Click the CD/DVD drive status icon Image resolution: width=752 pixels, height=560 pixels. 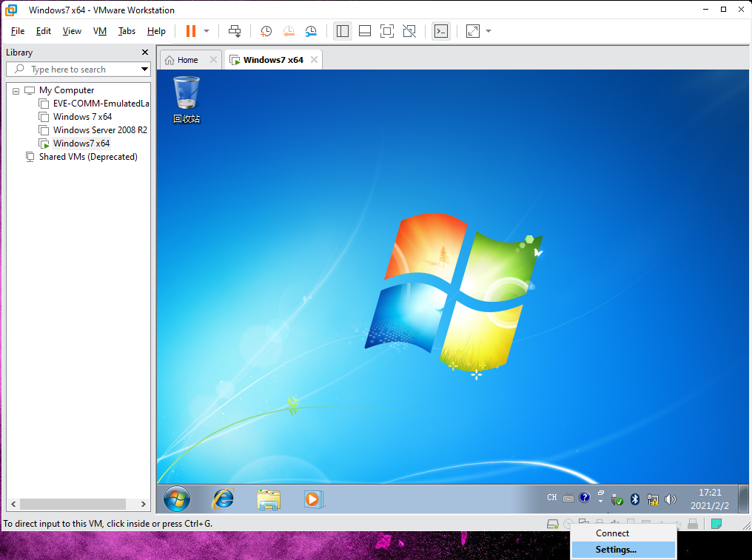pos(568,524)
